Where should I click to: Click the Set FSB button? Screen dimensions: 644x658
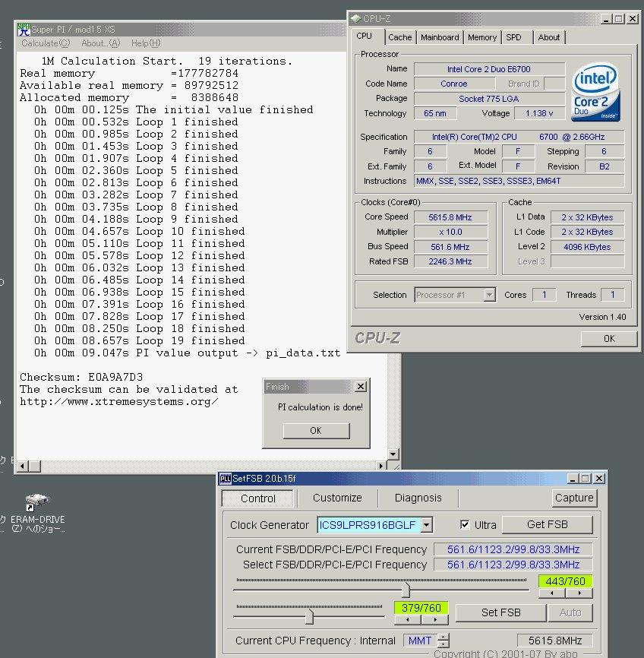click(501, 612)
